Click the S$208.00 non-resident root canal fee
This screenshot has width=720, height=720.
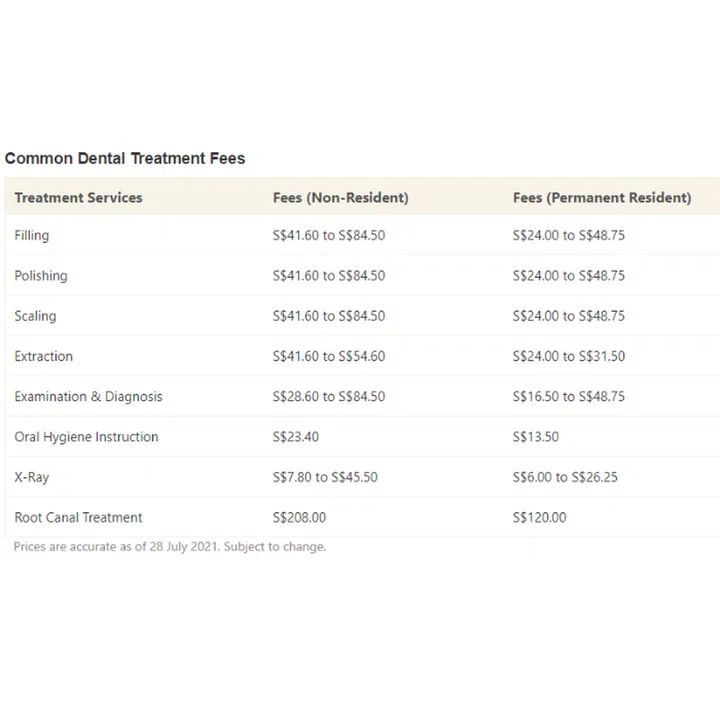click(299, 518)
